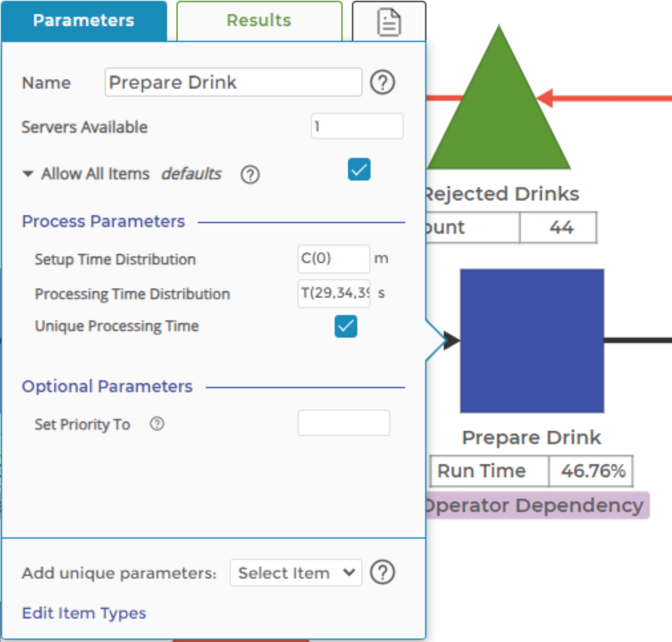672x642 pixels.
Task: Click the Operator Dependency label
Action: coord(535,505)
